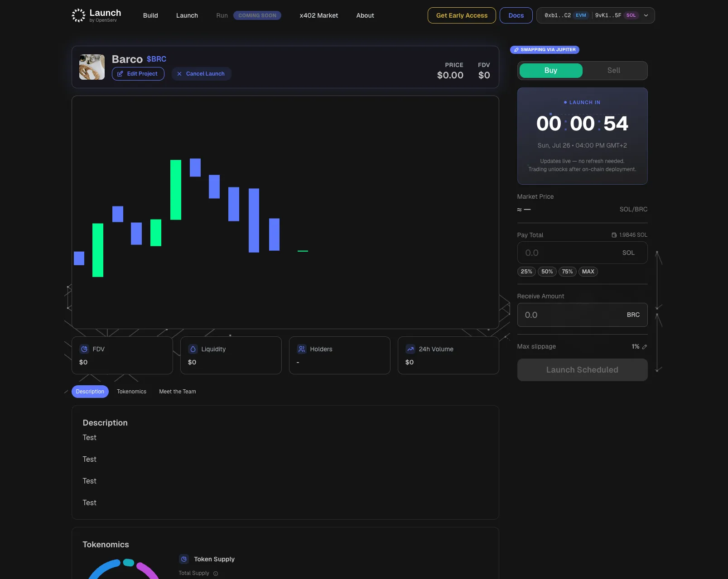The image size is (728, 579).
Task: Click the Token Supply pie icon
Action: pos(184,559)
